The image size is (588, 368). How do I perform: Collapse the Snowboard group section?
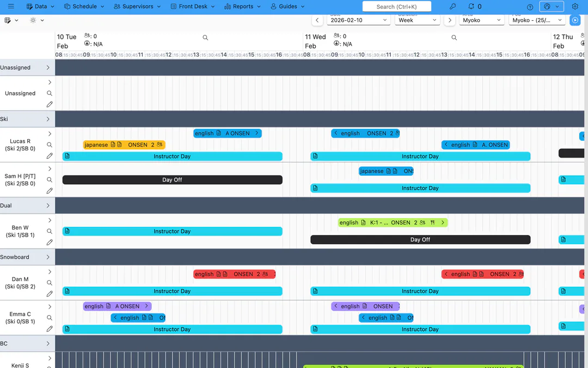click(48, 257)
